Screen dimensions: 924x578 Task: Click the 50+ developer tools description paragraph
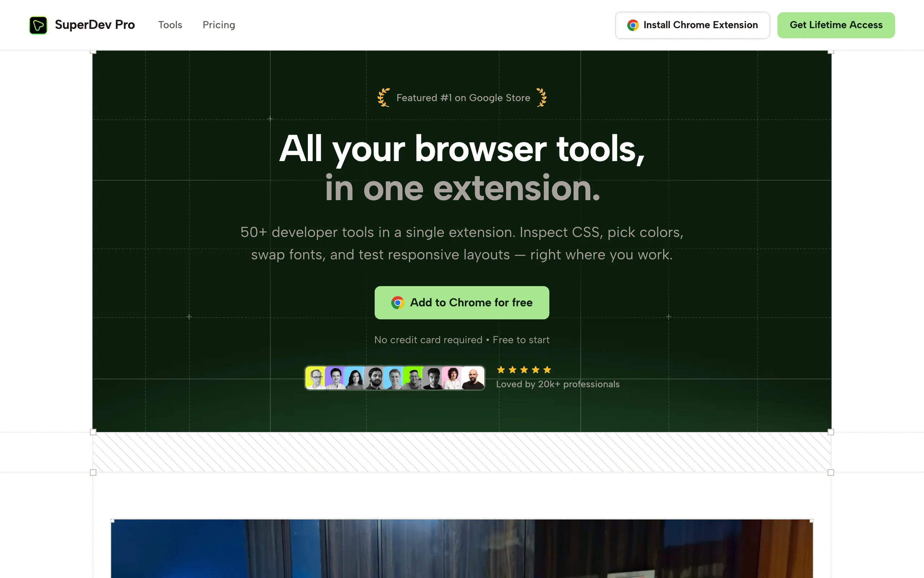[462, 243]
